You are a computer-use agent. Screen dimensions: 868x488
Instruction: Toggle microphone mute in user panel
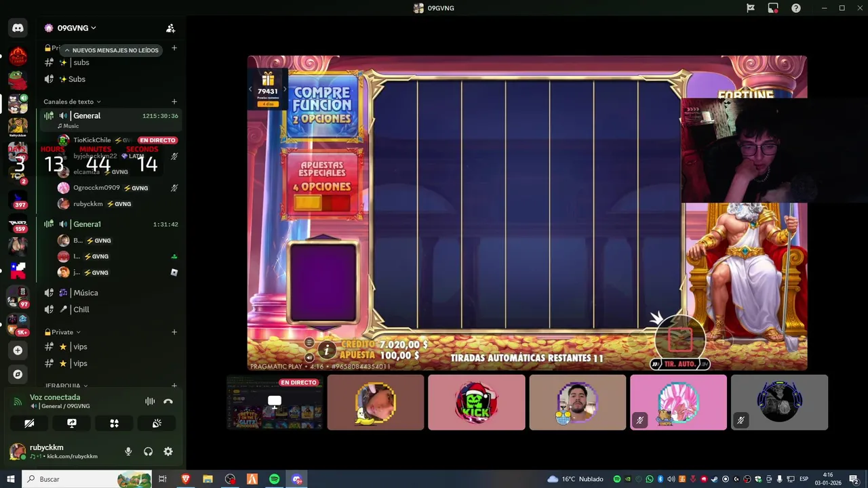coord(128,451)
